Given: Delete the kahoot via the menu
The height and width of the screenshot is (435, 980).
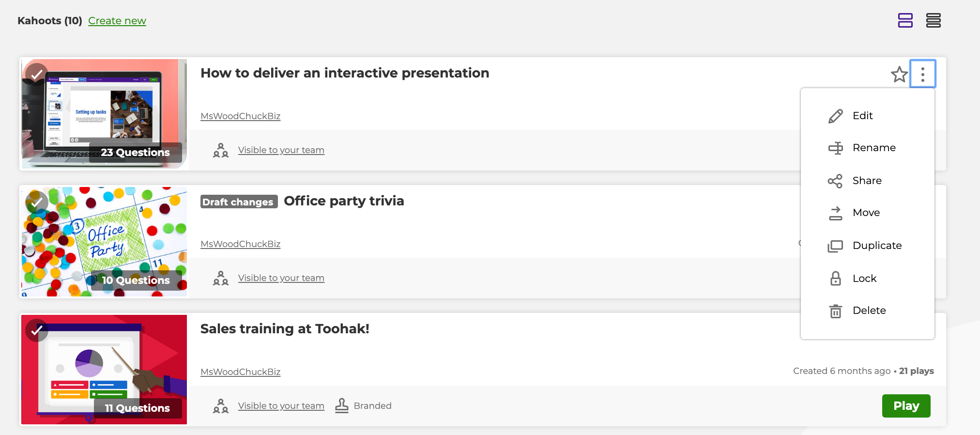Looking at the screenshot, I should click(869, 311).
